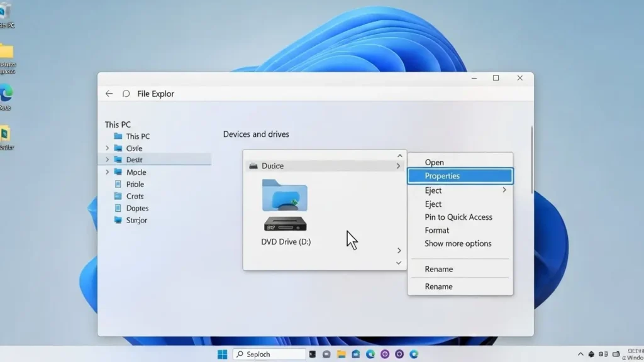
Task: Click the back navigation arrow
Action: [109, 93]
